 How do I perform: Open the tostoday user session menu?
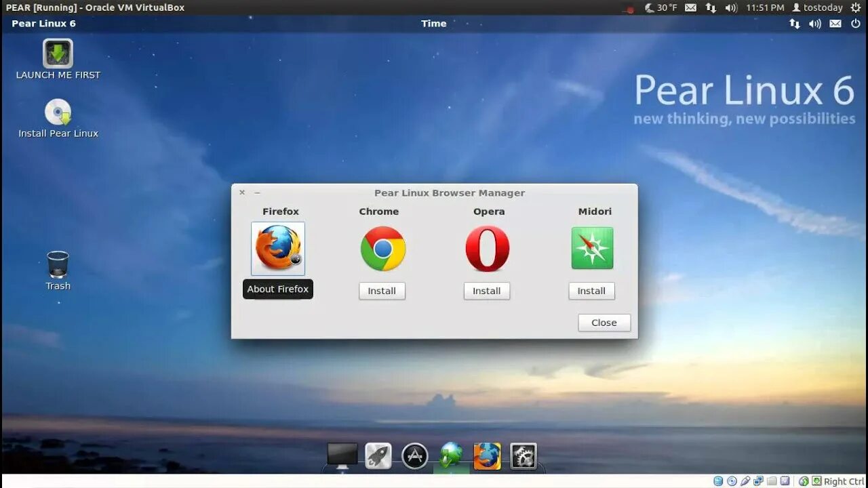tap(821, 7)
